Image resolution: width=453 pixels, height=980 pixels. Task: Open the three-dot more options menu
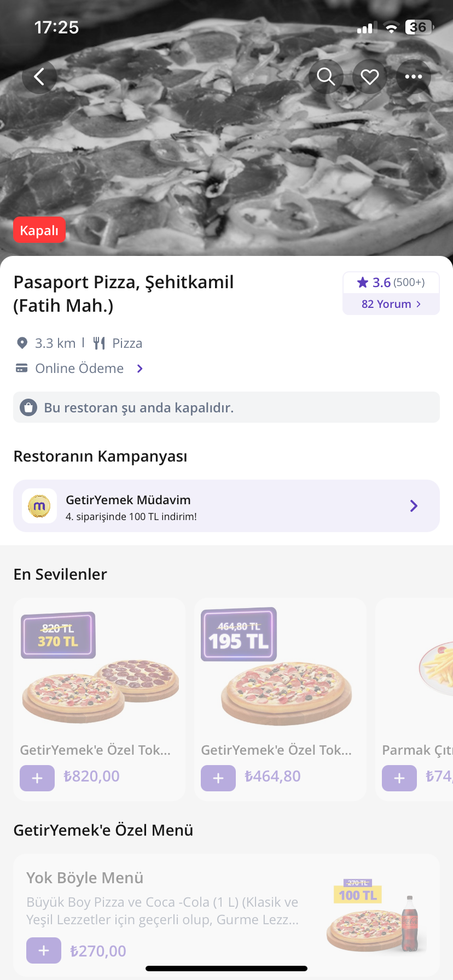point(414,77)
